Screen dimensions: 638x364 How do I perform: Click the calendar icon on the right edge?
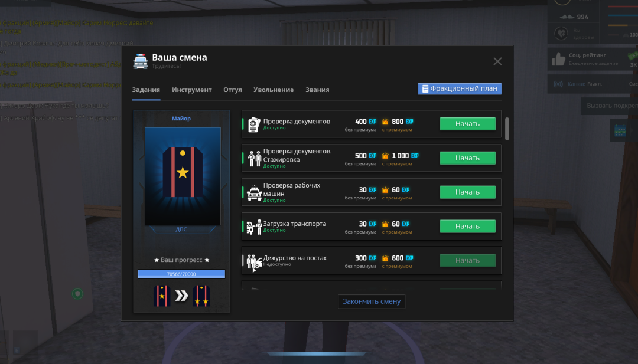coord(620,130)
